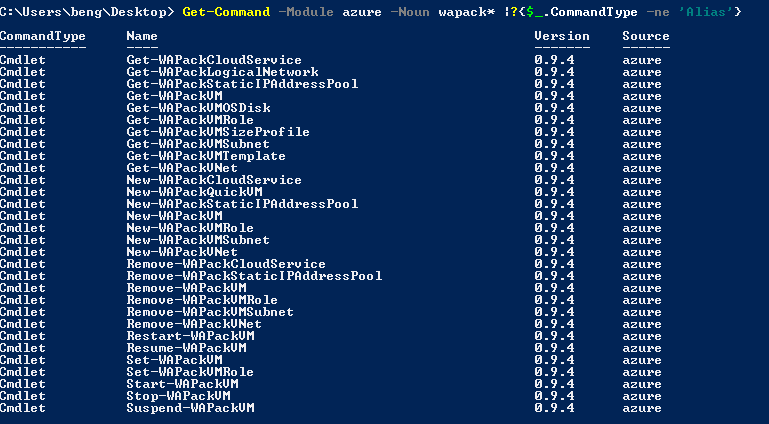The image size is (769, 424).
Task: Click the Remove-WAPackVMSubnet entry
Action: point(210,312)
